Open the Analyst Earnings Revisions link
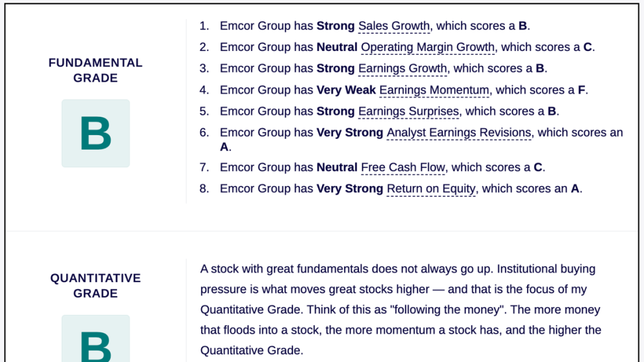 point(459,133)
